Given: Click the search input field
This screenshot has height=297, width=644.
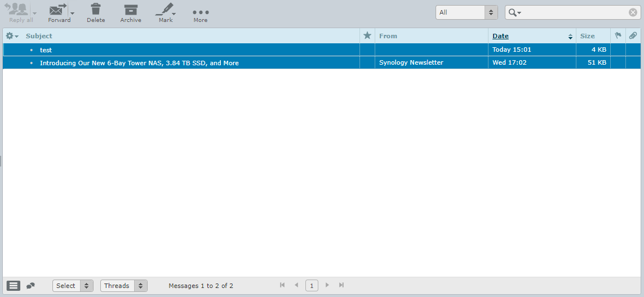Looking at the screenshot, I should click(574, 12).
